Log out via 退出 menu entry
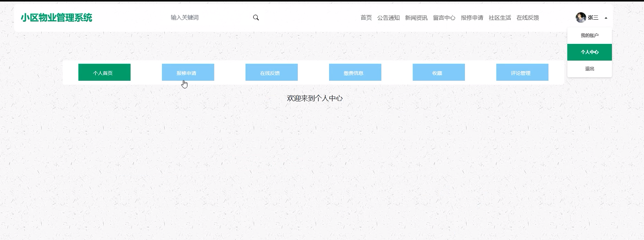The width and height of the screenshot is (644, 240). [589, 69]
